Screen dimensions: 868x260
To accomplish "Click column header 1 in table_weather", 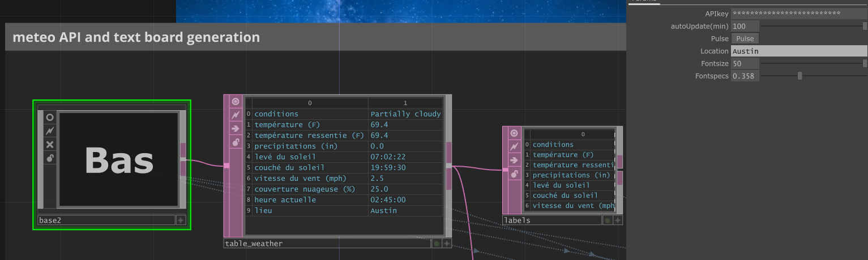I will tap(405, 103).
